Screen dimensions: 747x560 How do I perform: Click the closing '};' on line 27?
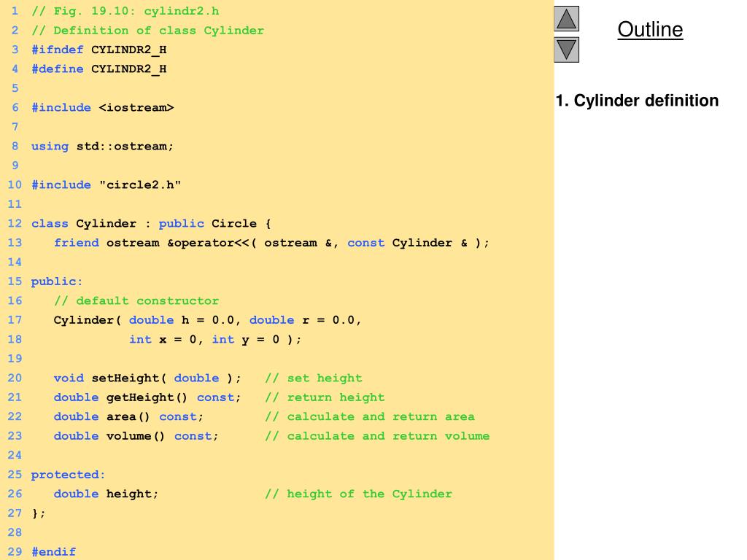pos(38,513)
